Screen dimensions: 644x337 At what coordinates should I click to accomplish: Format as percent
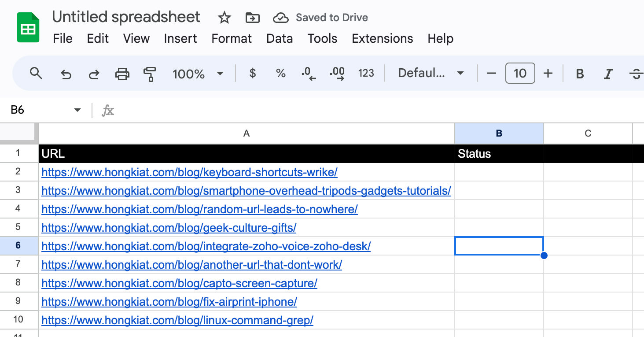click(x=281, y=73)
